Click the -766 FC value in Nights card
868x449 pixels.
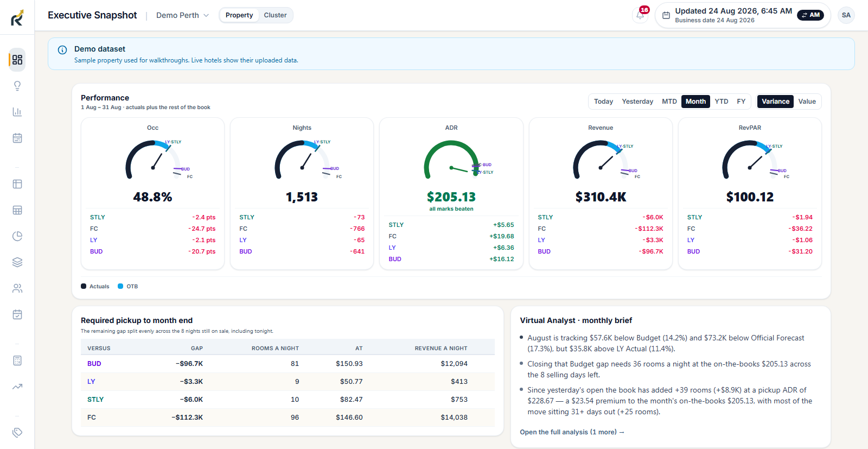[x=358, y=229]
